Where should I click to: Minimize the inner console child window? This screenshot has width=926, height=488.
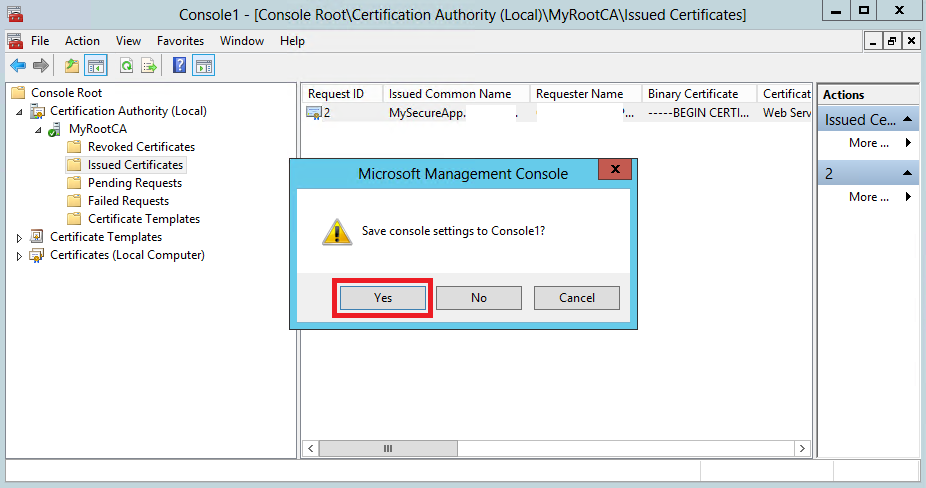[873, 41]
